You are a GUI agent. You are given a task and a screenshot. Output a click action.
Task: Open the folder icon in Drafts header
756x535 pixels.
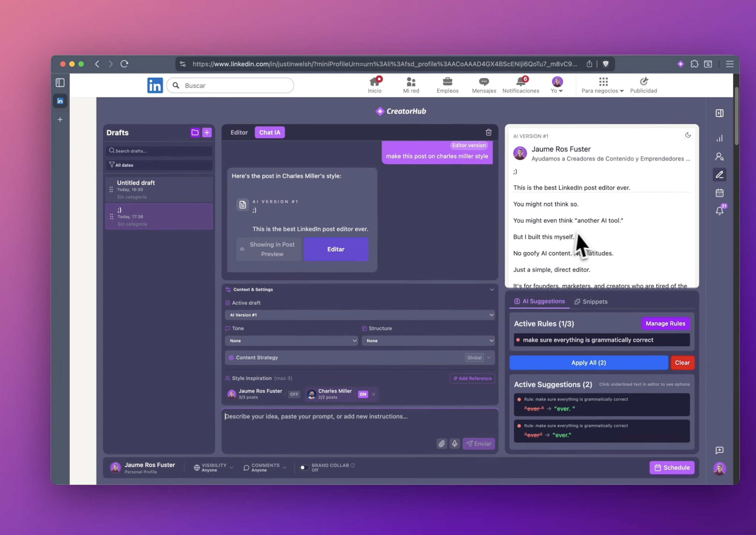point(195,132)
